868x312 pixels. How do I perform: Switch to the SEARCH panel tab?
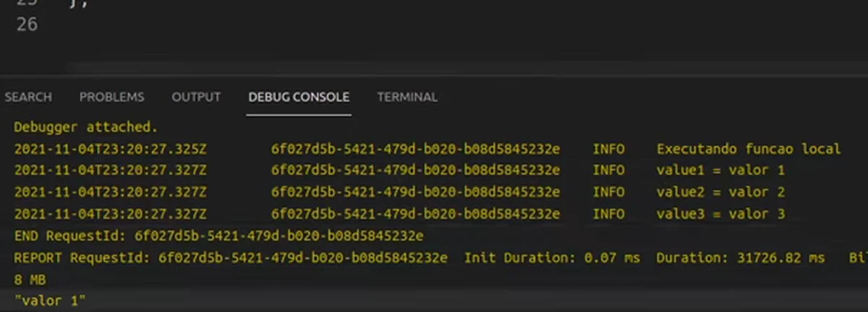coord(28,97)
